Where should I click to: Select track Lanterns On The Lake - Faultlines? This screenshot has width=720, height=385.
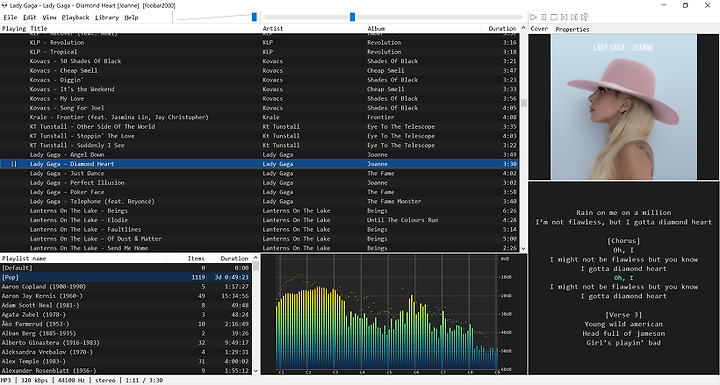pyautogui.click(x=259, y=229)
